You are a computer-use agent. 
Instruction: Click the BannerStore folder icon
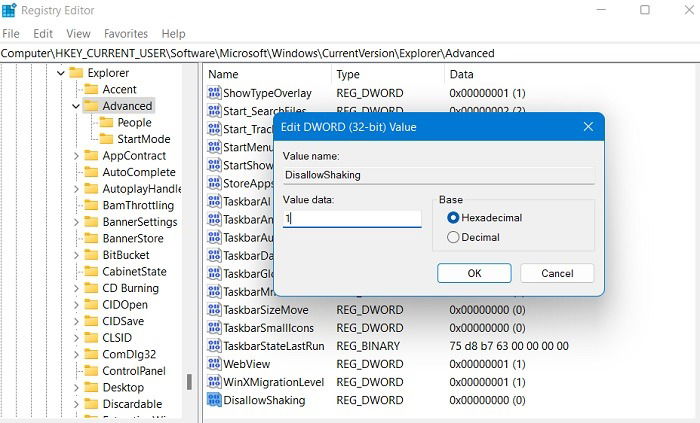click(91, 238)
